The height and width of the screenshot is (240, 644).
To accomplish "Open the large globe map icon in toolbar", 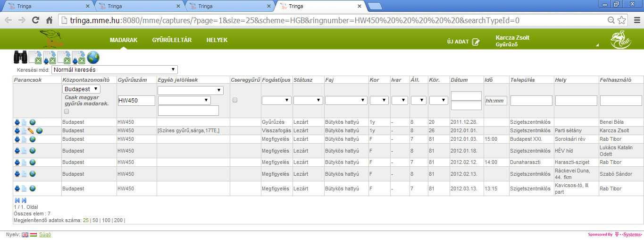I will (x=93, y=58).
